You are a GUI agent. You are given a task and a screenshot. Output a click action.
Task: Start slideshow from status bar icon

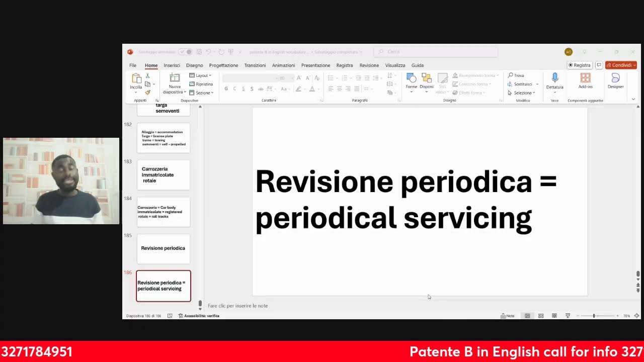[568, 316]
